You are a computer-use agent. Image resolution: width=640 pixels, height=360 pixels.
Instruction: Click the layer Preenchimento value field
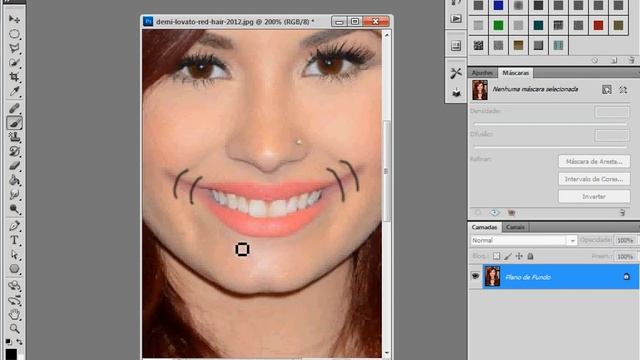pyautogui.click(x=625, y=256)
